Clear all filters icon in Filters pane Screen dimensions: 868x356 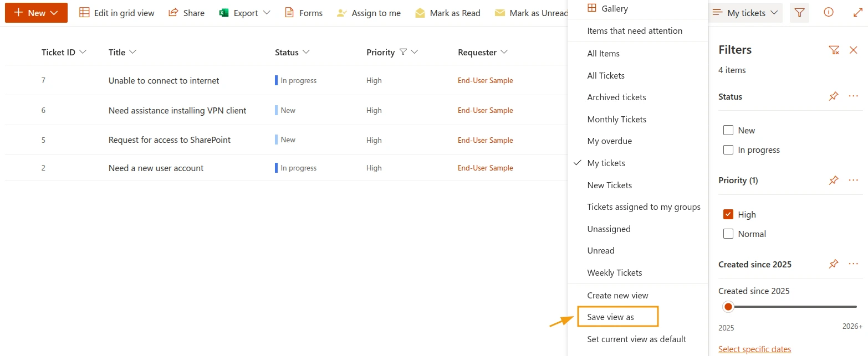834,50
